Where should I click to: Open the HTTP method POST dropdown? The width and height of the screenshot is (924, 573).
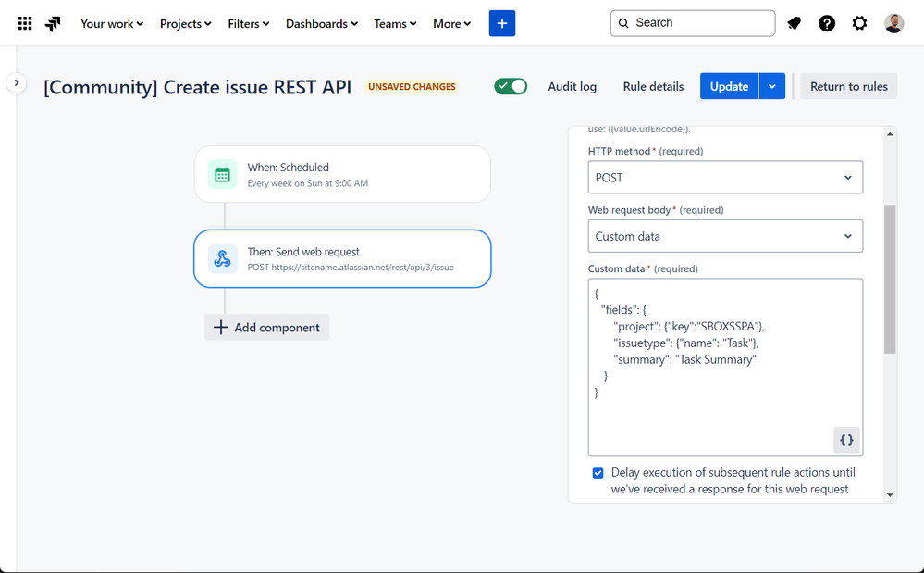(725, 178)
